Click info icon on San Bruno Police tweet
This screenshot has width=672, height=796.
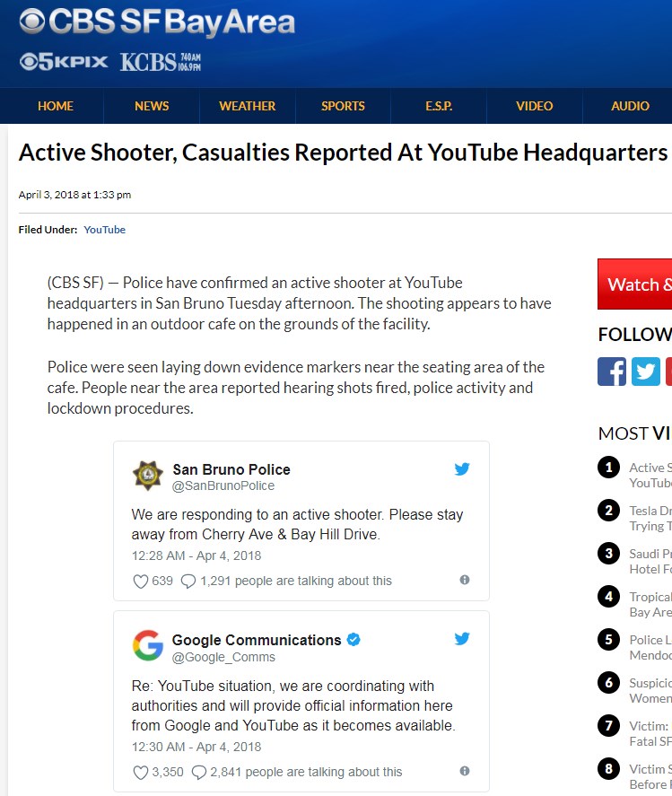(x=465, y=580)
